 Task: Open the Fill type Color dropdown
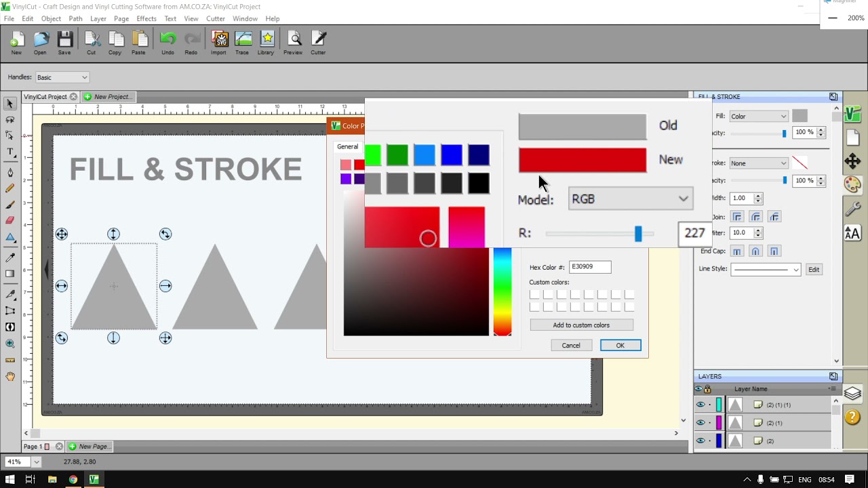pos(759,117)
